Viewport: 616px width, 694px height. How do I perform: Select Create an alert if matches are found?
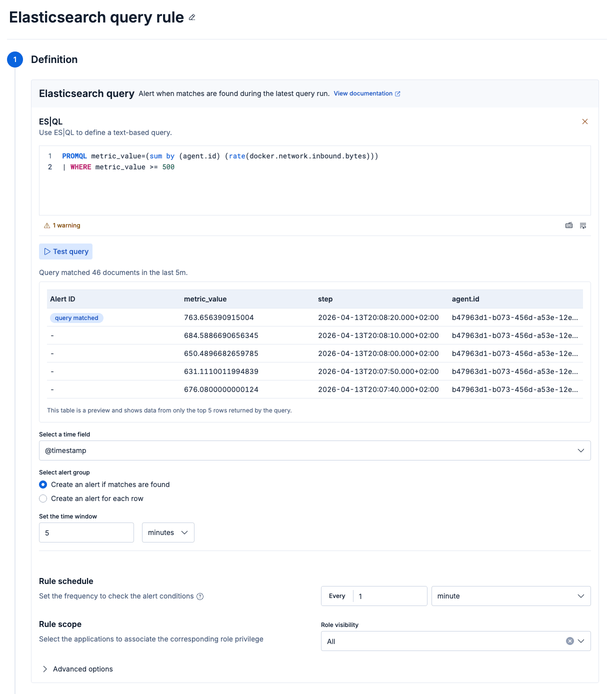pyautogui.click(x=43, y=484)
